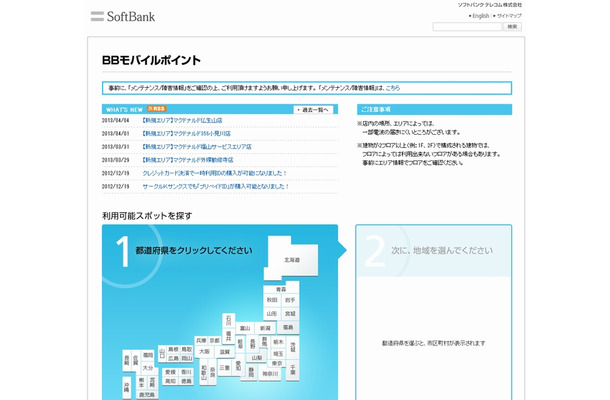The image size is (610, 400).
Task: Submit search with the 検索 button
Action: tap(512, 26)
